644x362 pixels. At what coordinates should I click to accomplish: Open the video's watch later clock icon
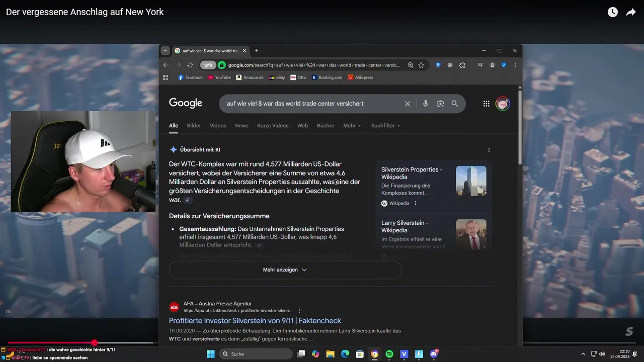tap(612, 12)
